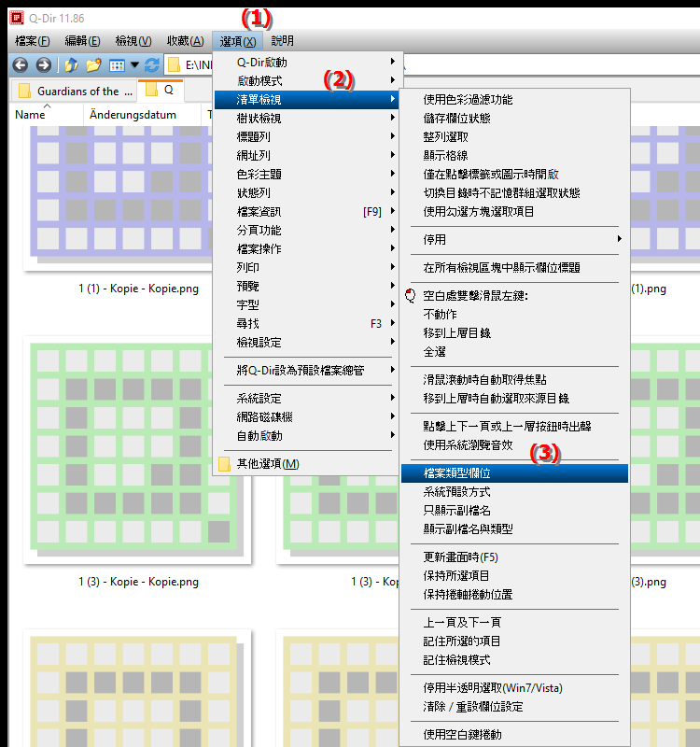
Task: Select the 檔案類型欄位 menu entry
Action: pos(515,473)
